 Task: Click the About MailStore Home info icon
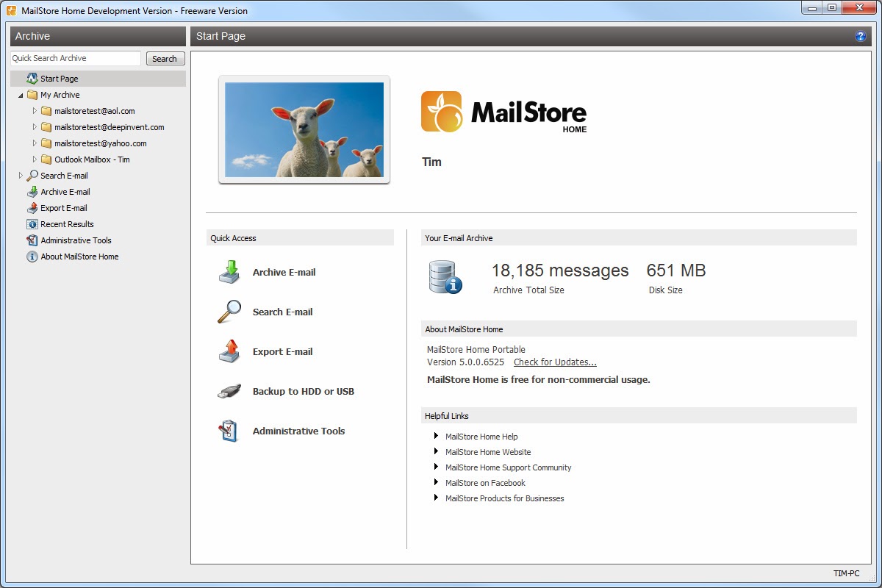click(32, 257)
